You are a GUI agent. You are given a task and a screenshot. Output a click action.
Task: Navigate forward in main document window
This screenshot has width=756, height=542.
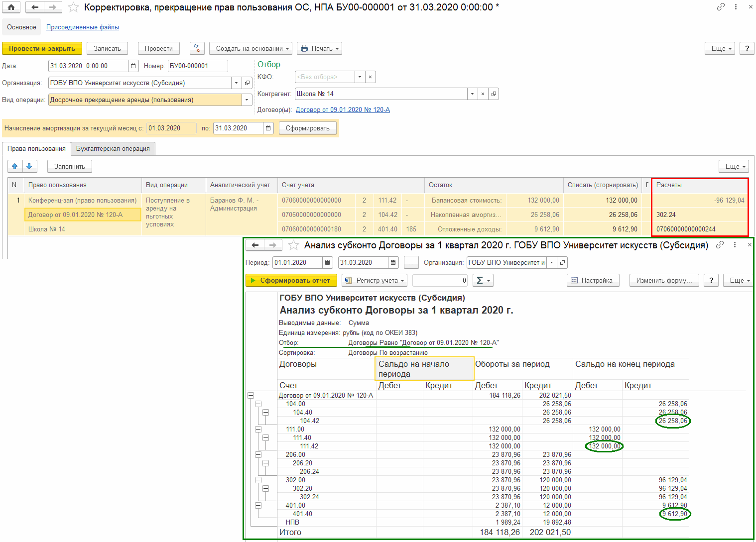[53, 7]
